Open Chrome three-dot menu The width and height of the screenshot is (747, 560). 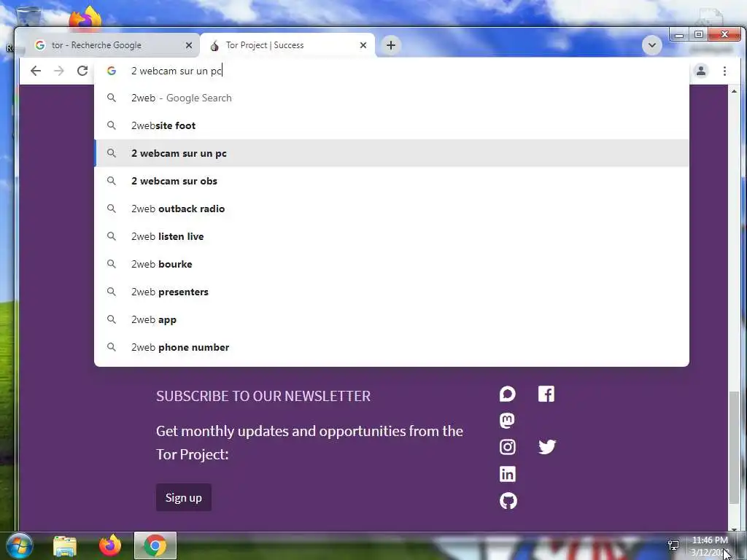pyautogui.click(x=724, y=71)
